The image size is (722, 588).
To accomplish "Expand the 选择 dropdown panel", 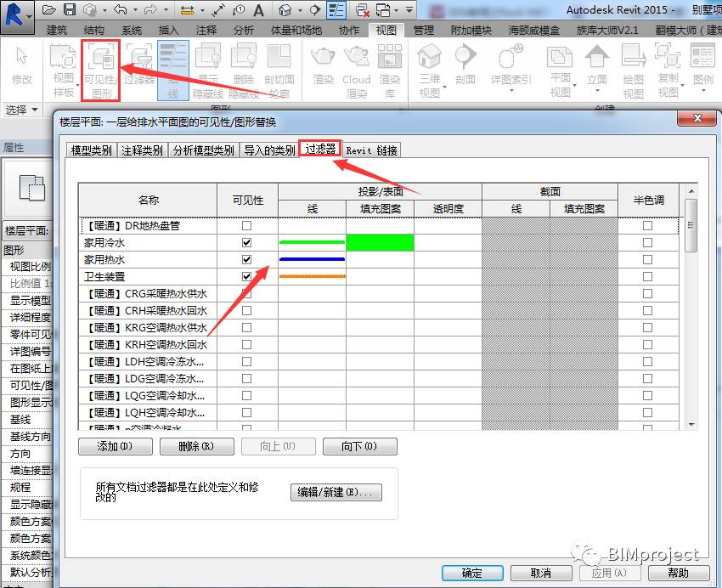I will pos(21,110).
